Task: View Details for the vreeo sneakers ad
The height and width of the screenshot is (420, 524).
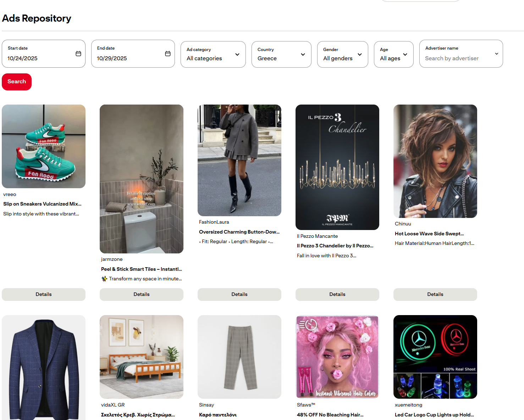Action: [x=44, y=295]
